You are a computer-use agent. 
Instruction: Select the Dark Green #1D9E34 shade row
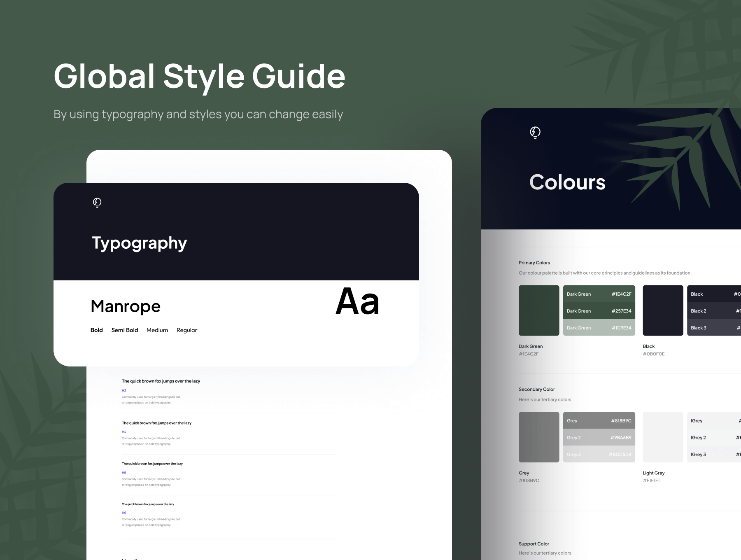599,328
